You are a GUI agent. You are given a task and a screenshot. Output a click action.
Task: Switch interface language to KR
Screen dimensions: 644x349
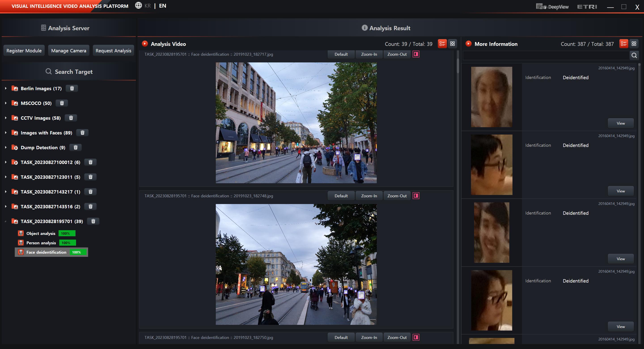click(x=148, y=6)
